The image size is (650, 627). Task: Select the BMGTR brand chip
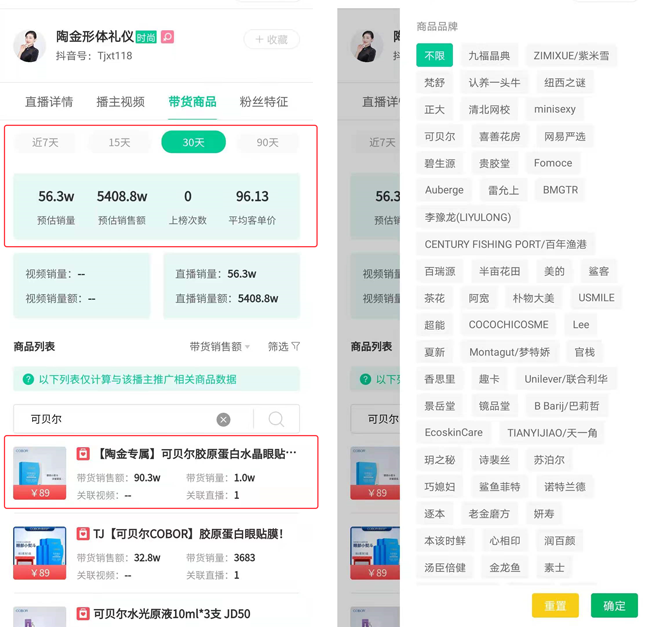[560, 190]
